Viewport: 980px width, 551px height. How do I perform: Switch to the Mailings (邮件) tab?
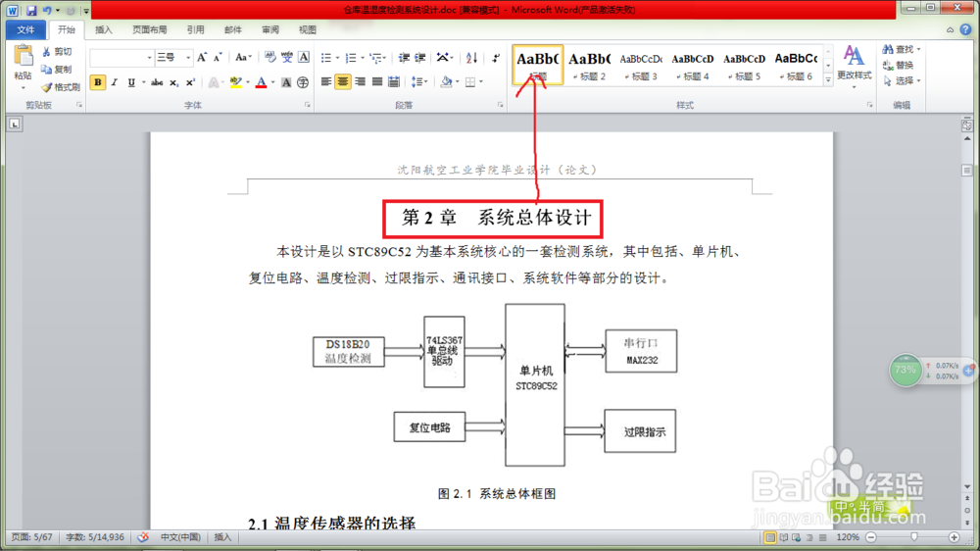(x=233, y=29)
